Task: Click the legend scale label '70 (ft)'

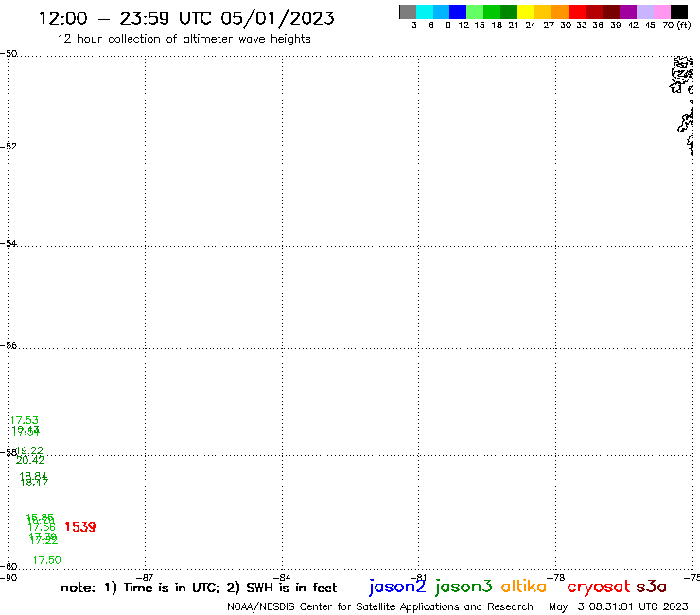Action: tap(676, 25)
